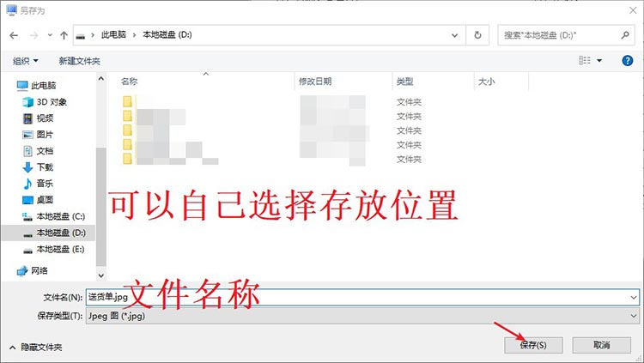Viewport: 644px width, 363px height.
Task: Select 此电脑 in the address breadcrumb
Action: (113, 35)
